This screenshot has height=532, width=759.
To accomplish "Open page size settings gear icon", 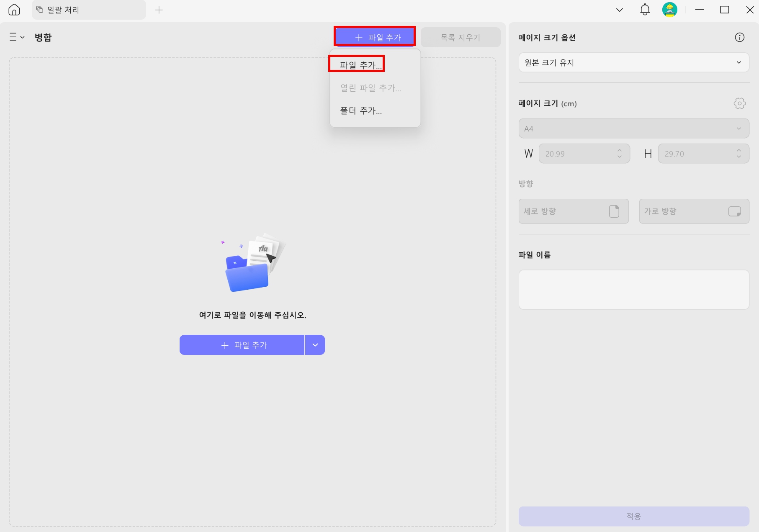I will tap(740, 103).
